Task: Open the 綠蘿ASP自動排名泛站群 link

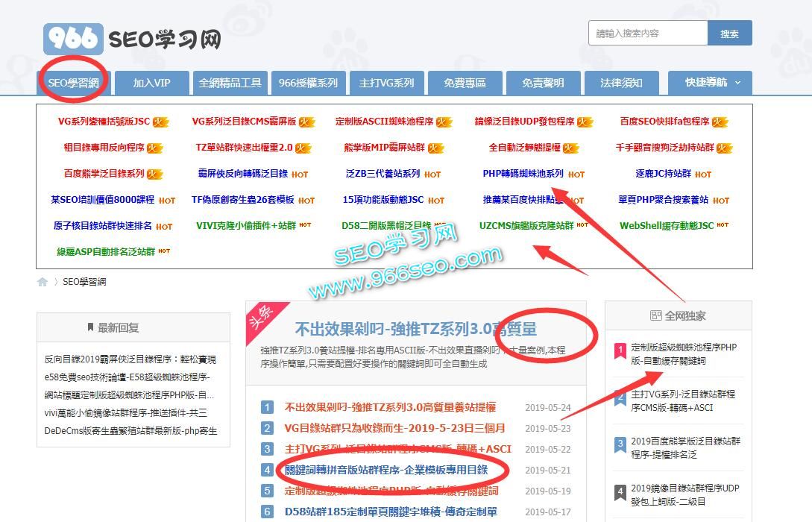Action: [106, 252]
